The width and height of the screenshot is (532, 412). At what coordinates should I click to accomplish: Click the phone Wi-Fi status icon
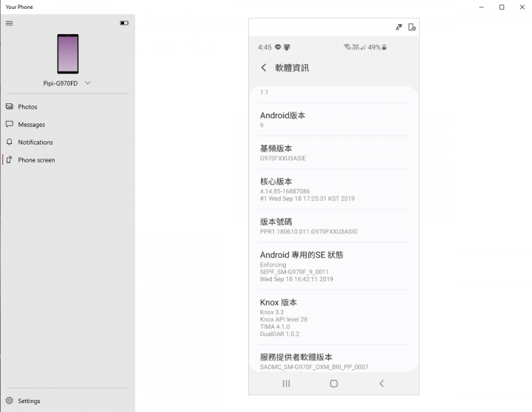click(x=347, y=47)
